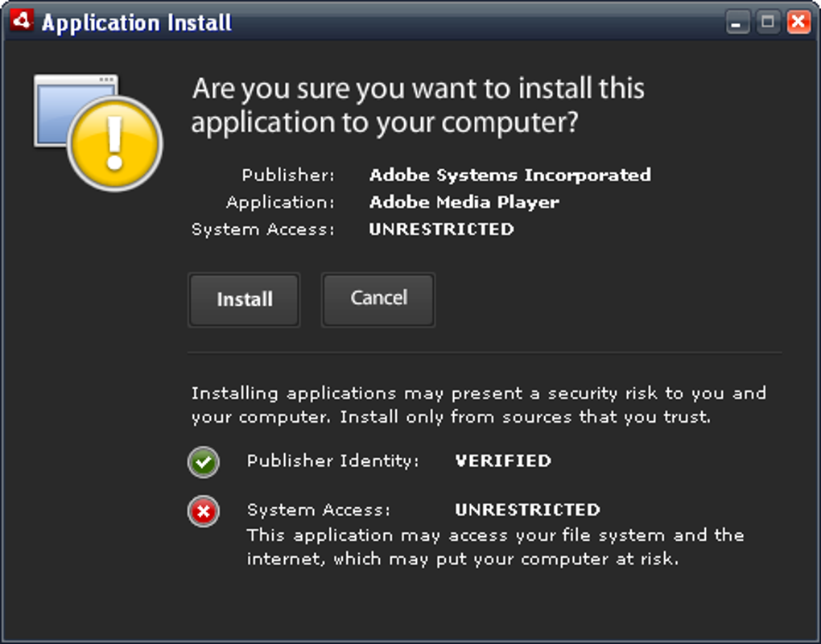821x644 pixels.
Task: Select the Adobe Media Player application name
Action: click(x=464, y=202)
